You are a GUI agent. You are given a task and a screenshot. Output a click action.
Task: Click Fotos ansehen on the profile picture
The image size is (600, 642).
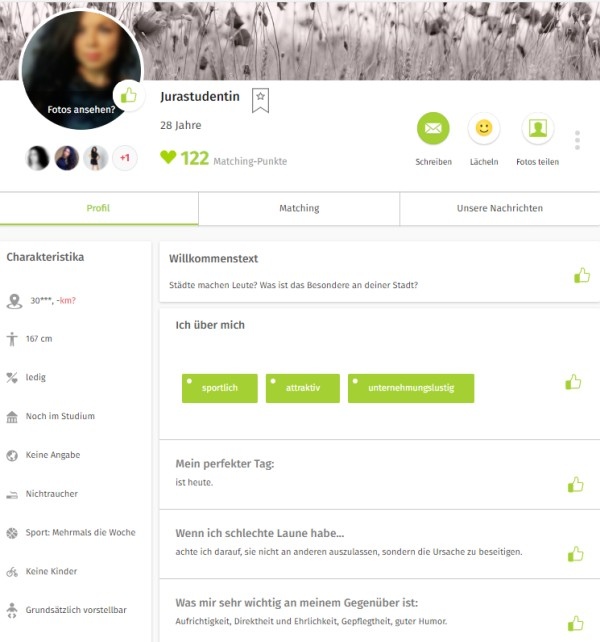(x=81, y=110)
